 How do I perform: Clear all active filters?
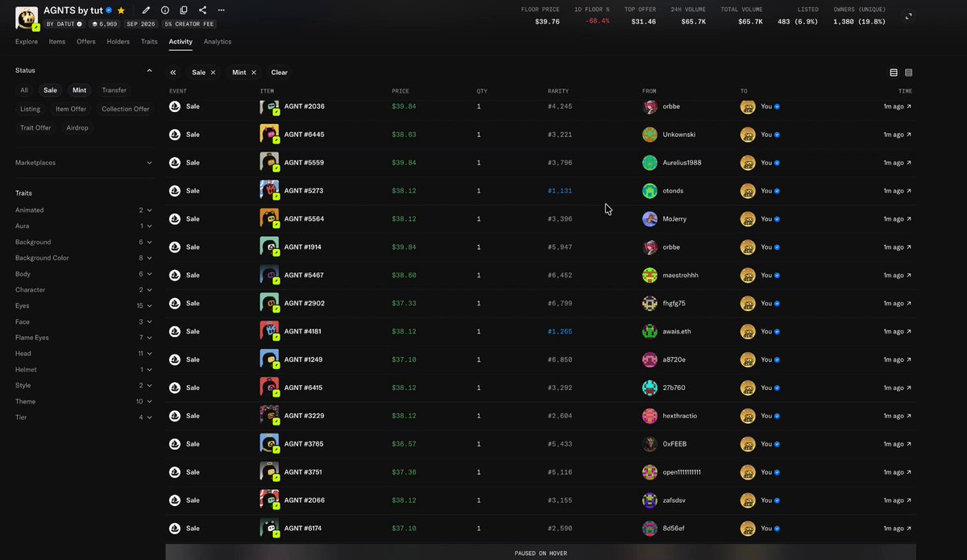[280, 73]
